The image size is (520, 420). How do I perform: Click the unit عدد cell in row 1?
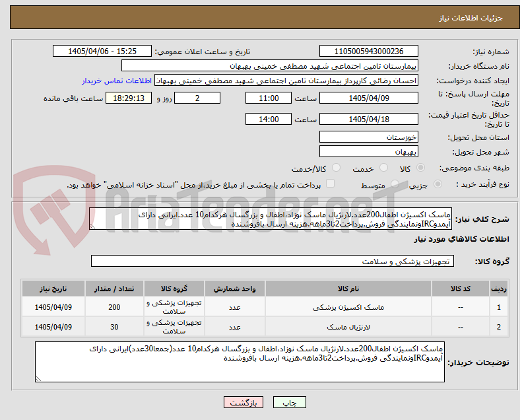click(x=235, y=307)
